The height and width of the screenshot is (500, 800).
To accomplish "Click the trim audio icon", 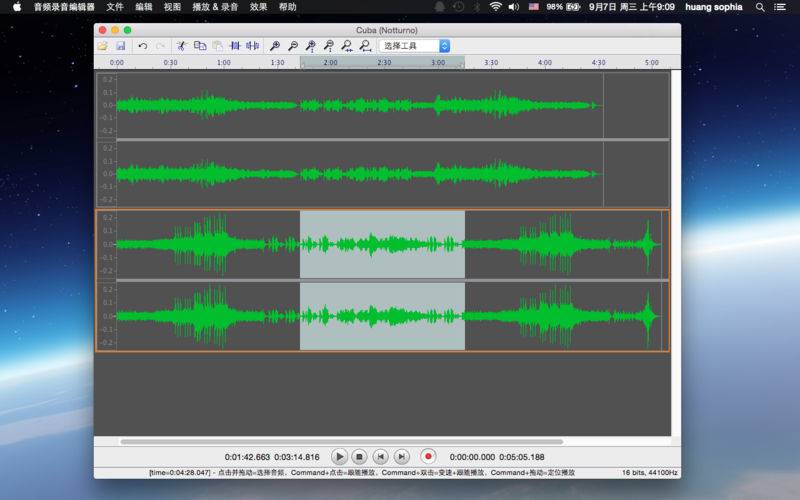I will click(235, 46).
